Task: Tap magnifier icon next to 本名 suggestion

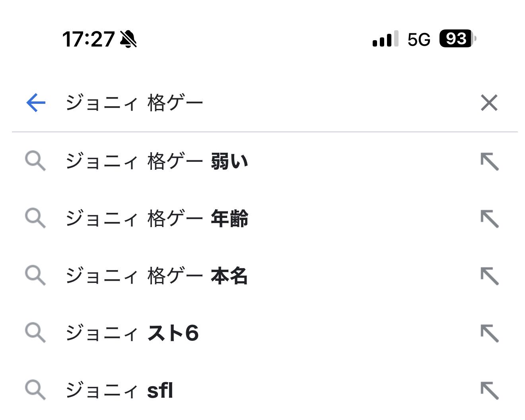Action: click(x=35, y=276)
